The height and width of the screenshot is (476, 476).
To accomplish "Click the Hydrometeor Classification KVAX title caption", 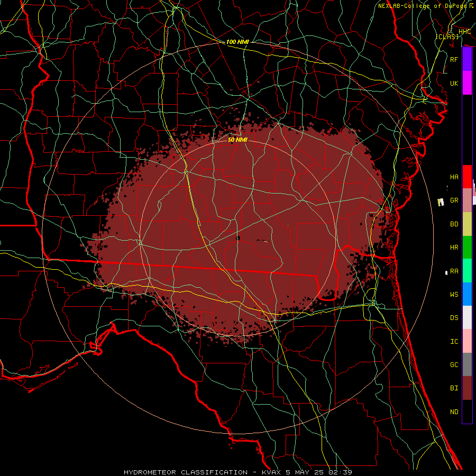I will click(238, 472).
